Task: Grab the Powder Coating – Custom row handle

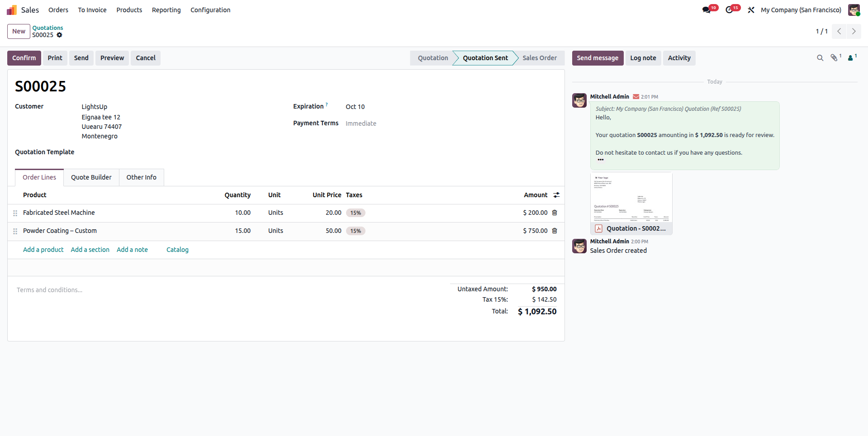Action: click(x=15, y=231)
